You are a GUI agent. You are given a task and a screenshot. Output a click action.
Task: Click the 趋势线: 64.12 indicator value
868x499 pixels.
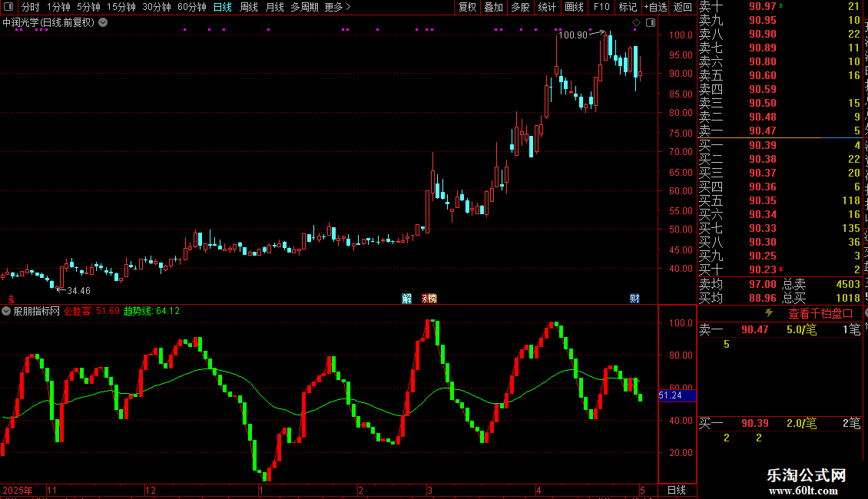pos(151,311)
